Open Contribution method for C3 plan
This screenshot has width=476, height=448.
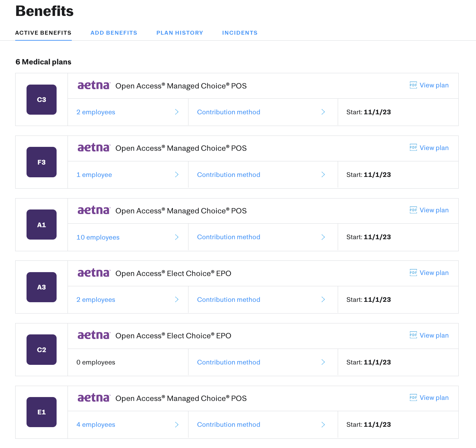coord(228,112)
